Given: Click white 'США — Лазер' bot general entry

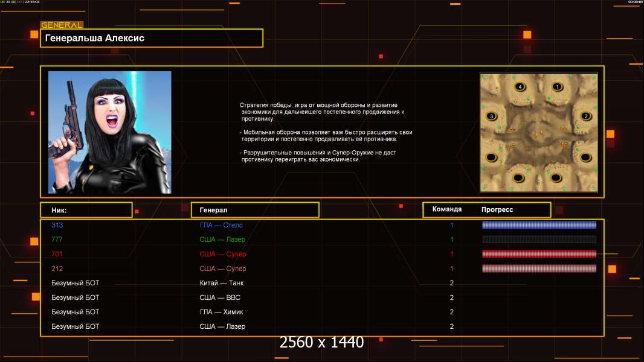Looking at the screenshot, I should pyautogui.click(x=222, y=326).
